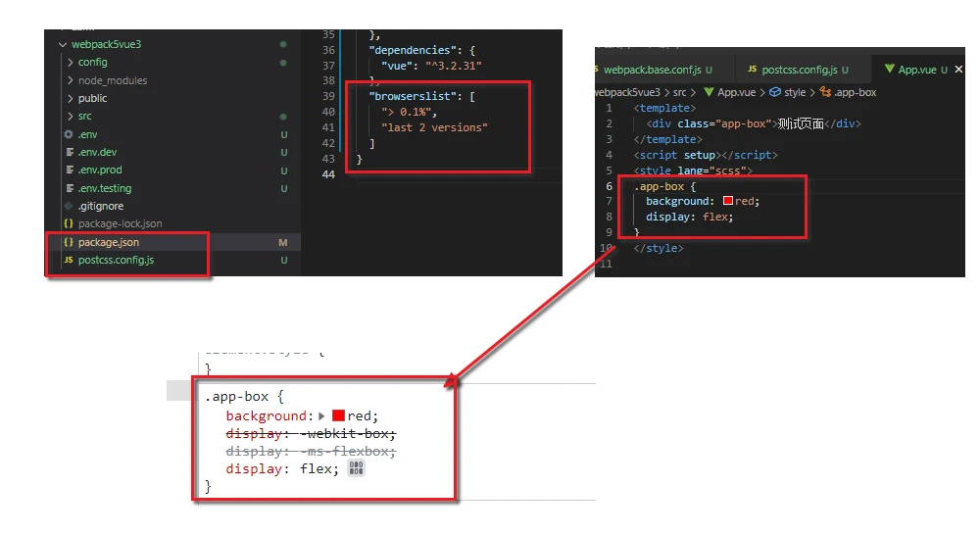
Task: Open the red color swatch in DevTools styles
Action: coord(338,415)
